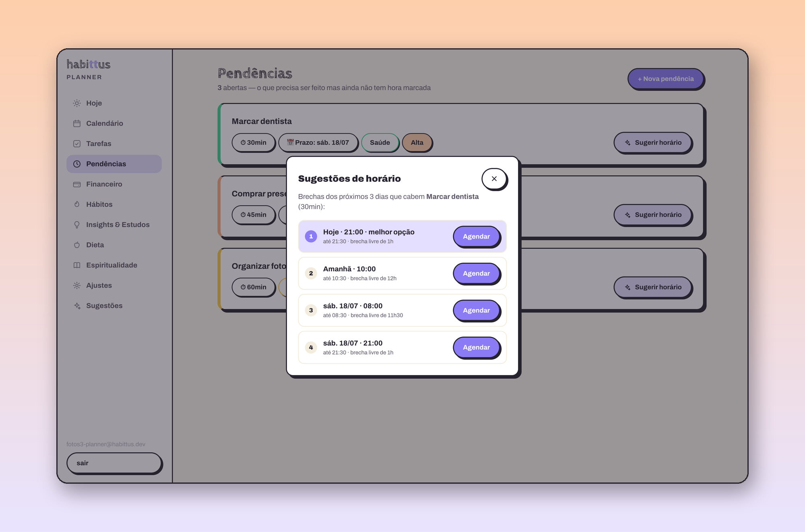This screenshot has width=805, height=532.
Task: Click the Financeiro card icon
Action: point(77,184)
